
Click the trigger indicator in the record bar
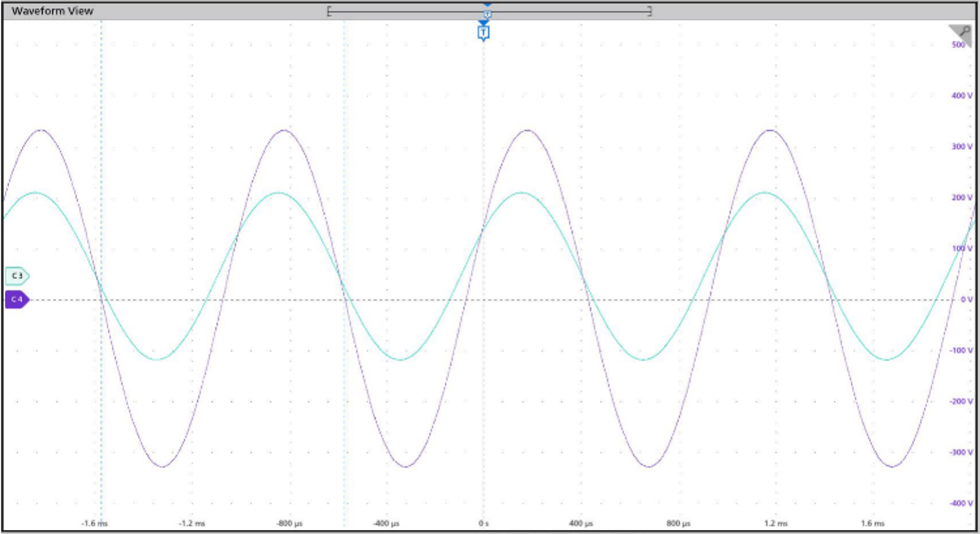tap(488, 13)
